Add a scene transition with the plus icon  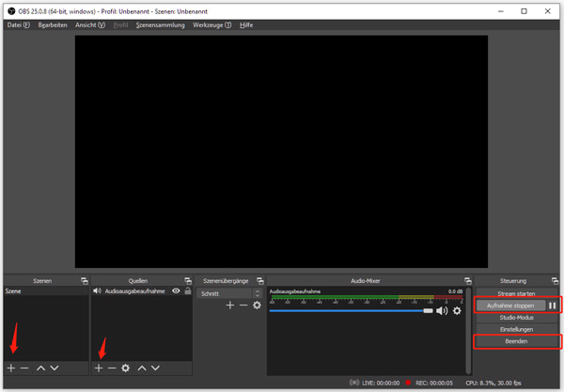pyautogui.click(x=230, y=306)
